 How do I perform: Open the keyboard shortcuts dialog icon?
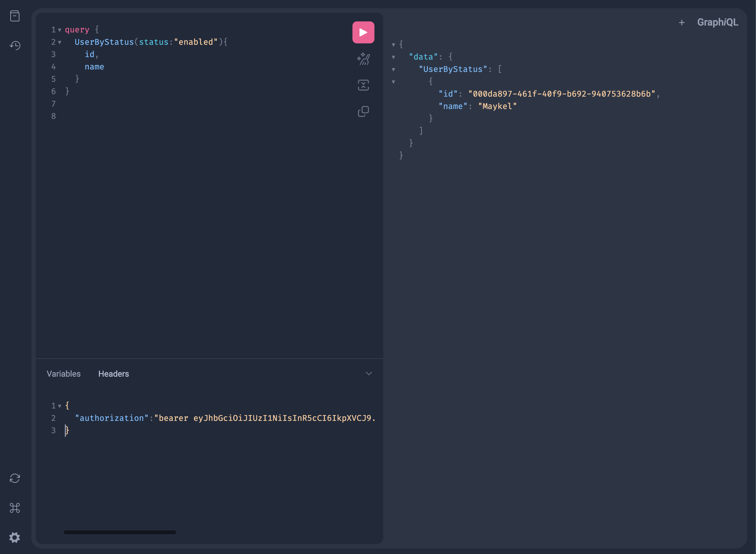tap(15, 508)
